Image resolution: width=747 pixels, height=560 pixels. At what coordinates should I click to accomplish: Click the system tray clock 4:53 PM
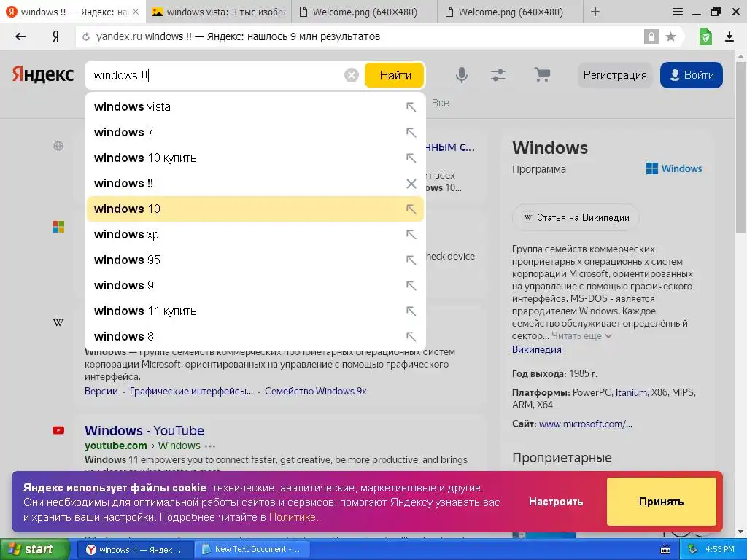(x=720, y=549)
